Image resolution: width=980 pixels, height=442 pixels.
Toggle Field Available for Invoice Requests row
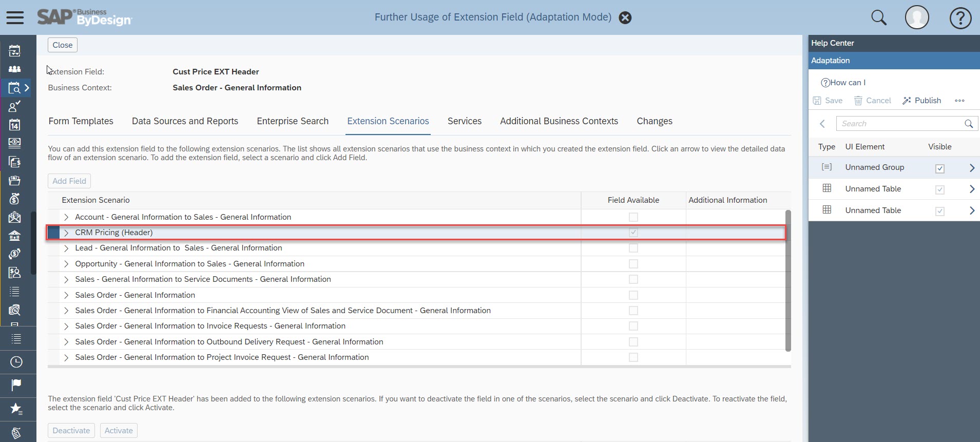tap(633, 326)
